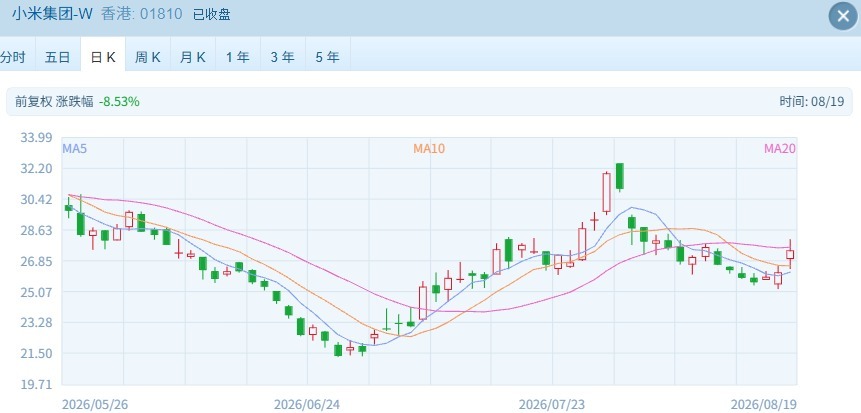The image size is (861, 413).
Task: Click the 30.42 price axis label
Action: pyautogui.click(x=36, y=199)
